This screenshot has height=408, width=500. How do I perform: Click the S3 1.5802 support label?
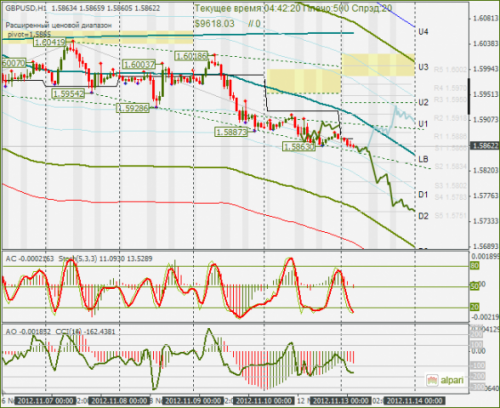pos(450,185)
